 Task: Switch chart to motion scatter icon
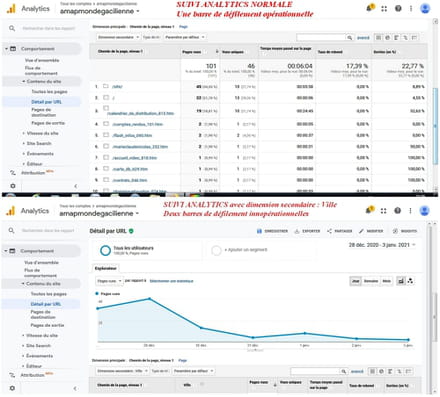pos(410,281)
